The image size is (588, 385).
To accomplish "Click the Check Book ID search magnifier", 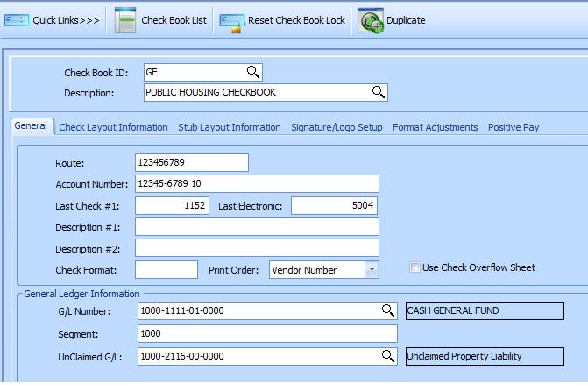I will (252, 73).
